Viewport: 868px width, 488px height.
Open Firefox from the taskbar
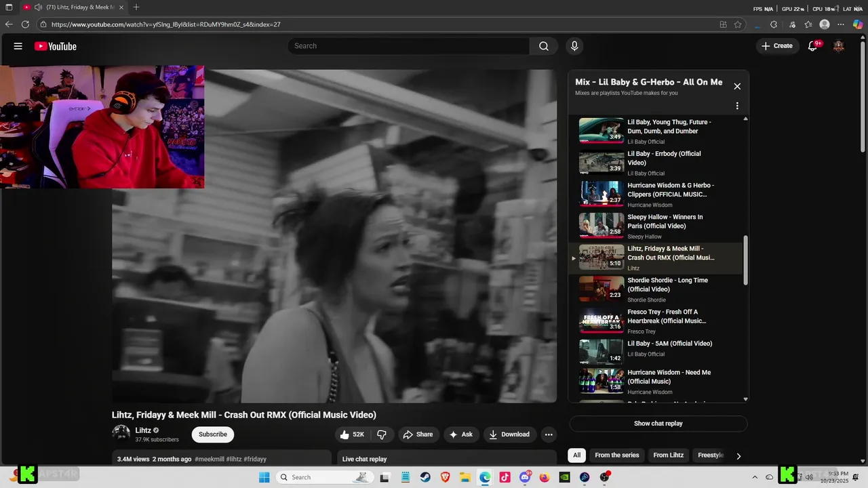(545, 477)
